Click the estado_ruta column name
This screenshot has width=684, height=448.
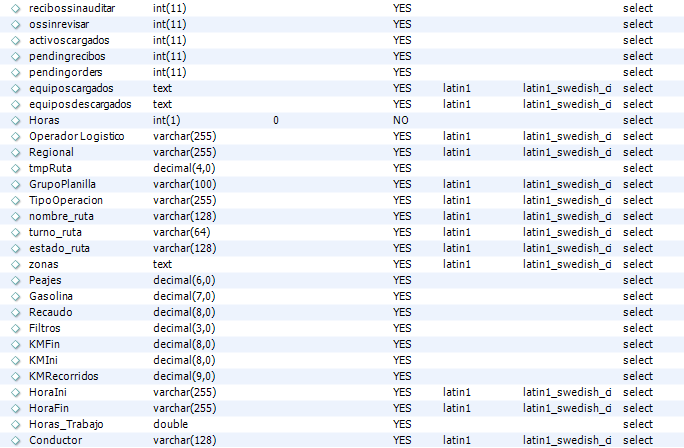click(59, 248)
